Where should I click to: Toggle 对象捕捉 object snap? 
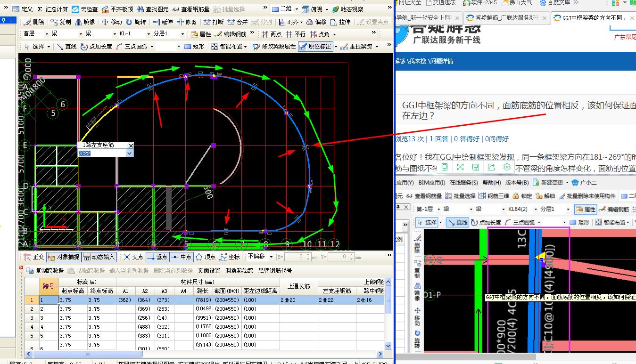click(x=64, y=257)
